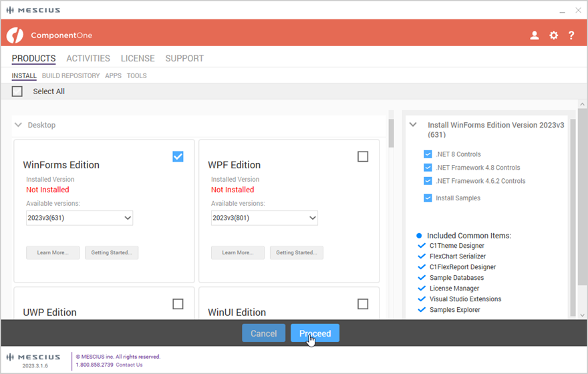Check the WPF Edition checkbox
588x374 pixels.
[x=363, y=156]
